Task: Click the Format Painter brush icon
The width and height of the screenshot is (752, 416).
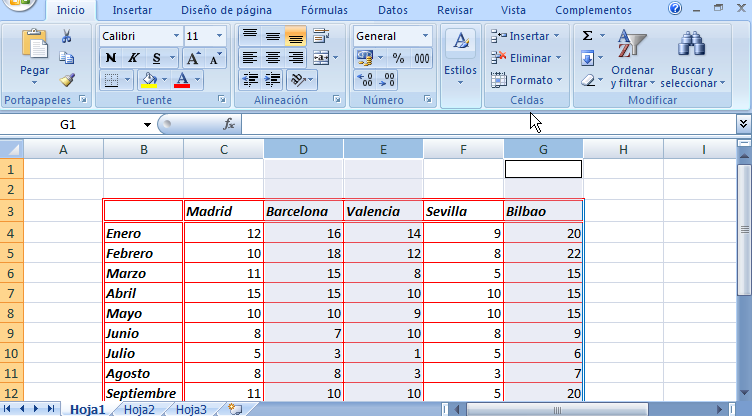Action: [x=67, y=80]
